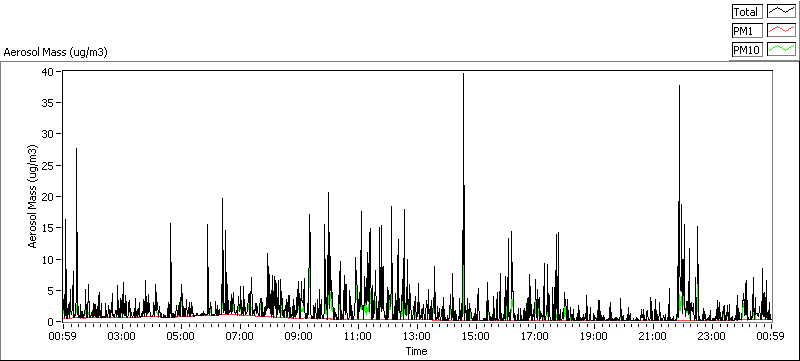Click the vertical Aerosol Mass axis label

(x=33, y=196)
